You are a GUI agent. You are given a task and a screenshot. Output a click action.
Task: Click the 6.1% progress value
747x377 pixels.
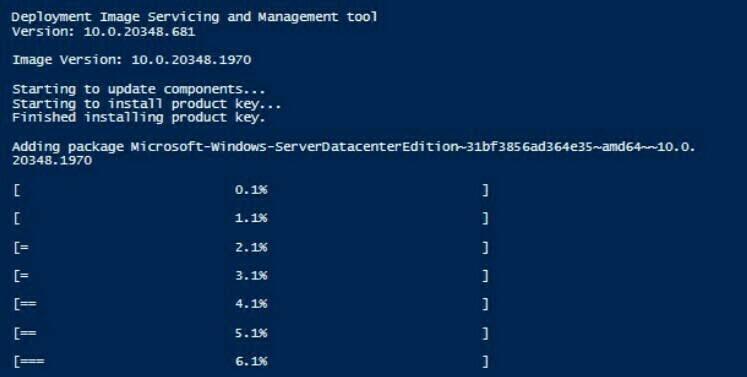[x=251, y=361]
